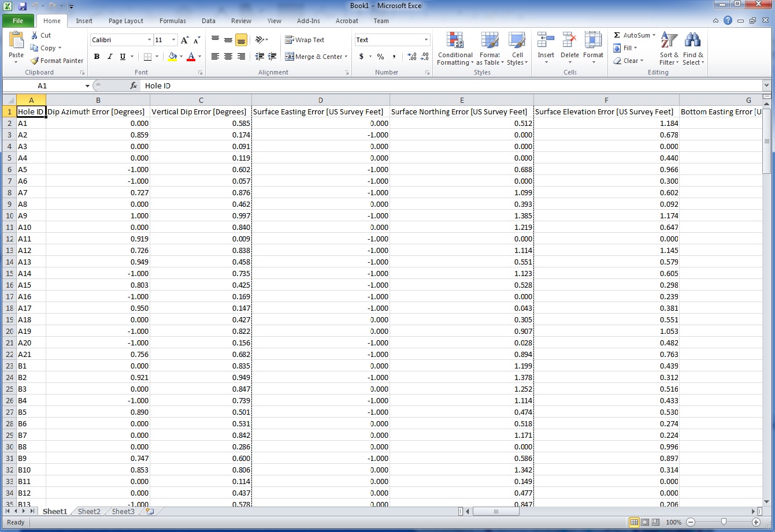
Task: Click Decrease Font Size icon
Action: [x=197, y=40]
